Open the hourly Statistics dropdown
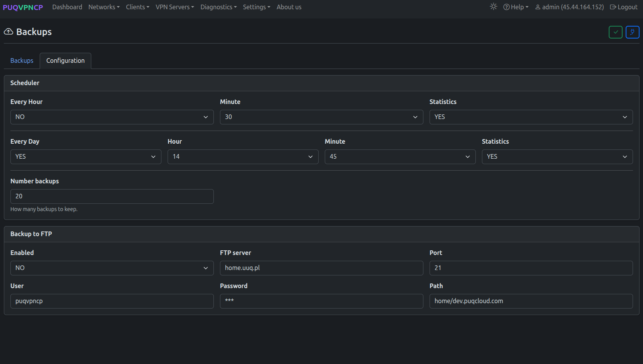Image resolution: width=643 pixels, height=364 pixels. [x=531, y=117]
